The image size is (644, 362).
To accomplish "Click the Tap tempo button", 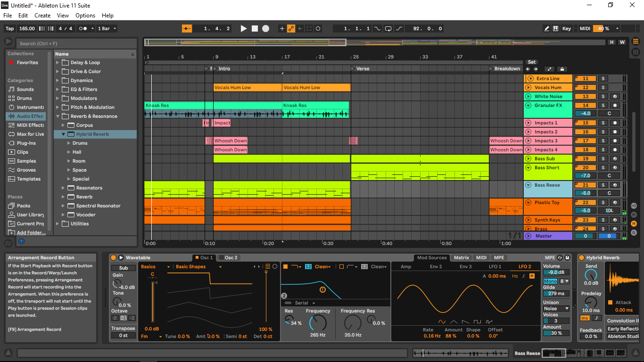I will (x=9, y=29).
